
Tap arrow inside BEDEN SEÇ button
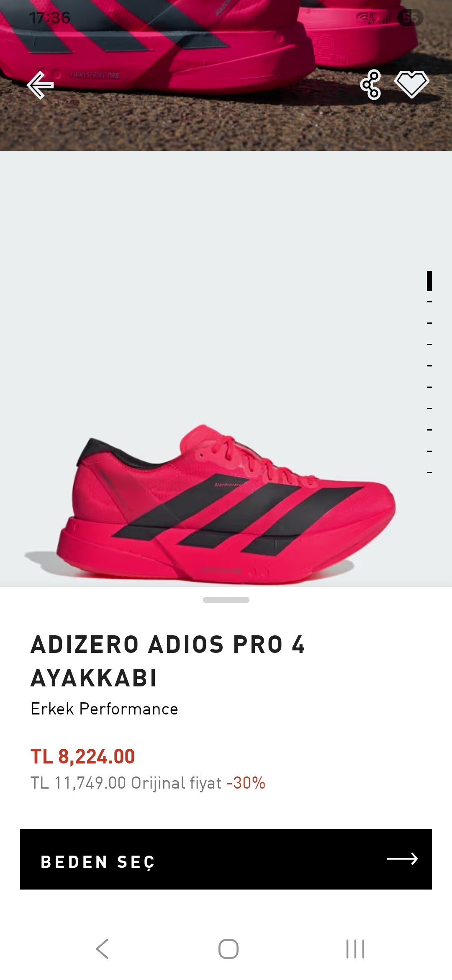coord(402,859)
